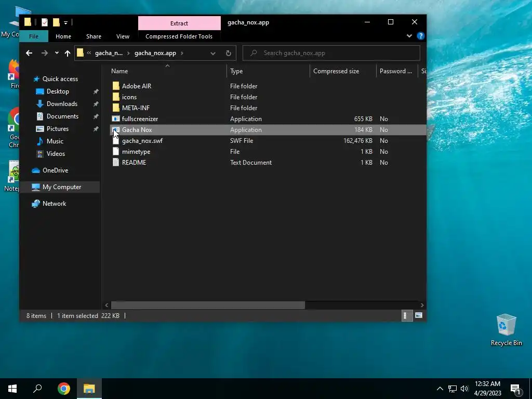The height and width of the screenshot is (399, 532).
Task: Open the META-INF folder
Action: pyautogui.click(x=136, y=108)
